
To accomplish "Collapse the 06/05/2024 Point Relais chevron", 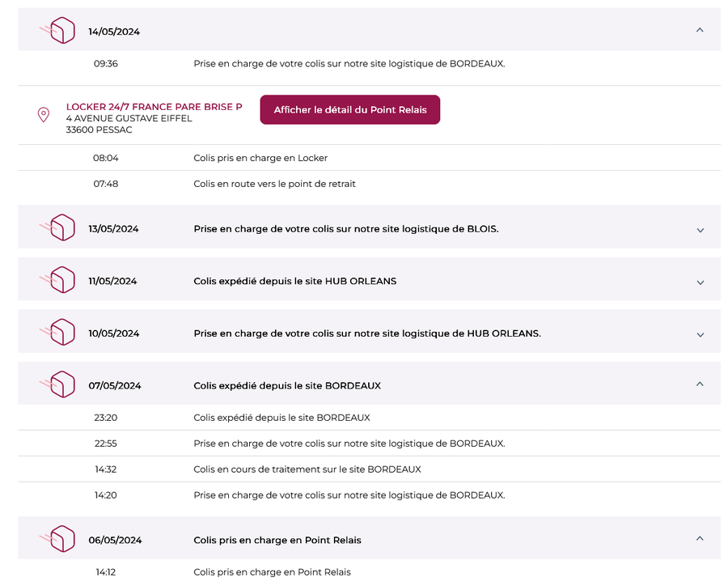I will [700, 539].
